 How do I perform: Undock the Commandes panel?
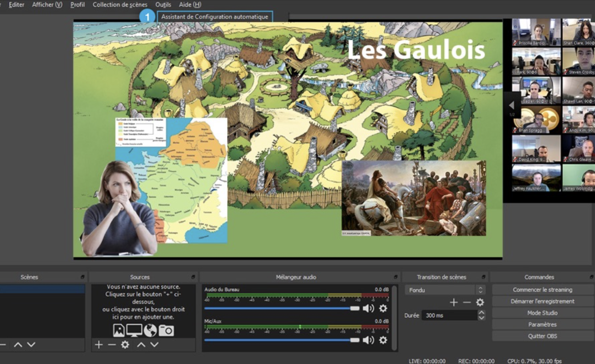[x=591, y=277]
